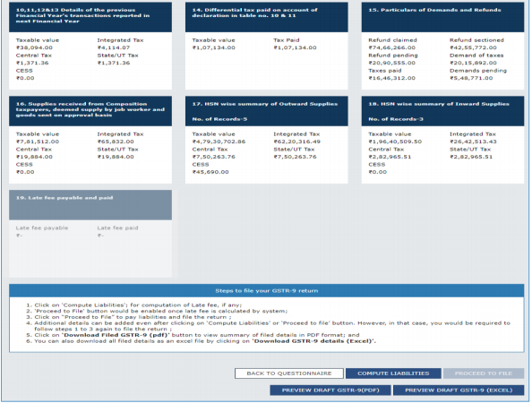The height and width of the screenshot is (403, 532).
Task: Click Integrated Tax ₹62,20,316.49 in tile 17
Action: point(296,141)
